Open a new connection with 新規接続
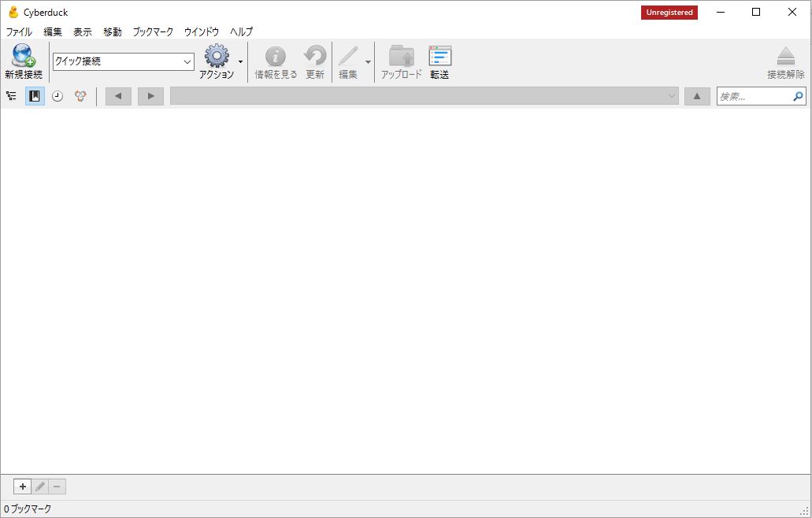The height and width of the screenshot is (518, 812). (x=24, y=61)
